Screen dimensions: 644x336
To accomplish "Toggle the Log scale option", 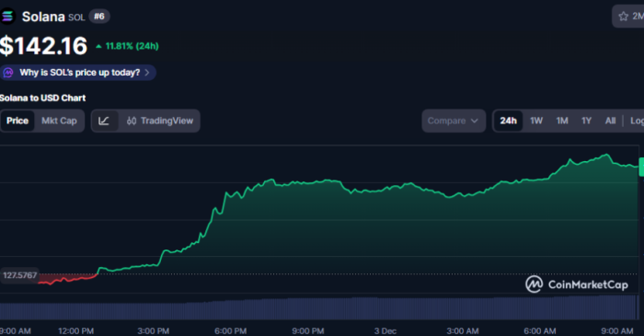I will pyautogui.click(x=637, y=121).
